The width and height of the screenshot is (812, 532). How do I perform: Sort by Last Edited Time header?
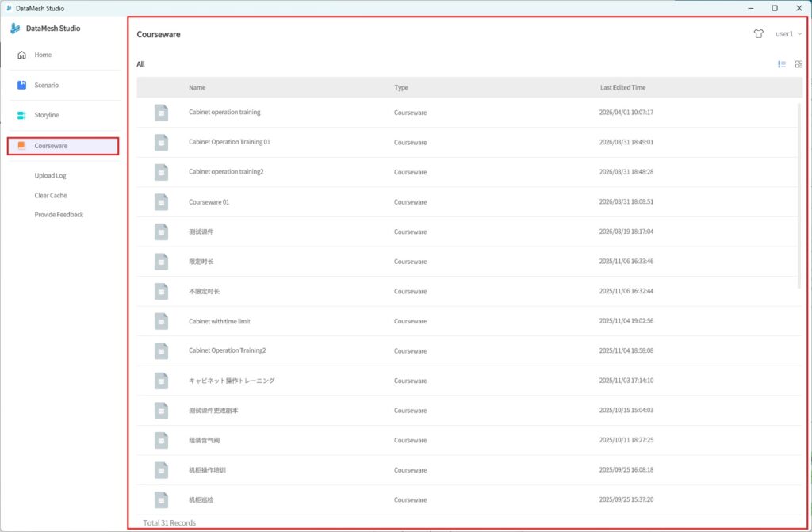point(622,87)
